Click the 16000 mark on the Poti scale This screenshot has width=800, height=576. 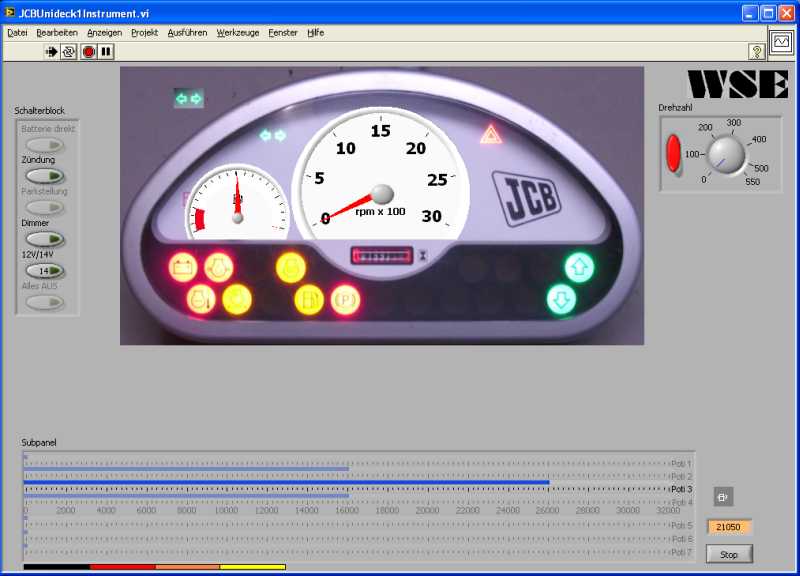coord(347,510)
